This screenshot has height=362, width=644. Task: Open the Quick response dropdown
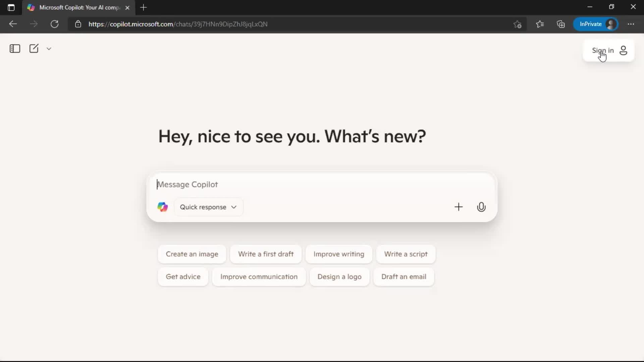[208, 207]
